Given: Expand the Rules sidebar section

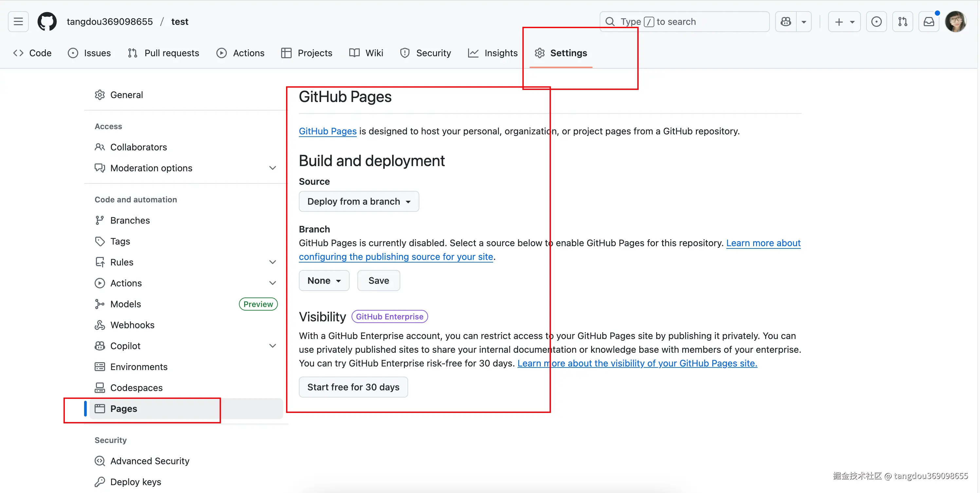Looking at the screenshot, I should 272,262.
